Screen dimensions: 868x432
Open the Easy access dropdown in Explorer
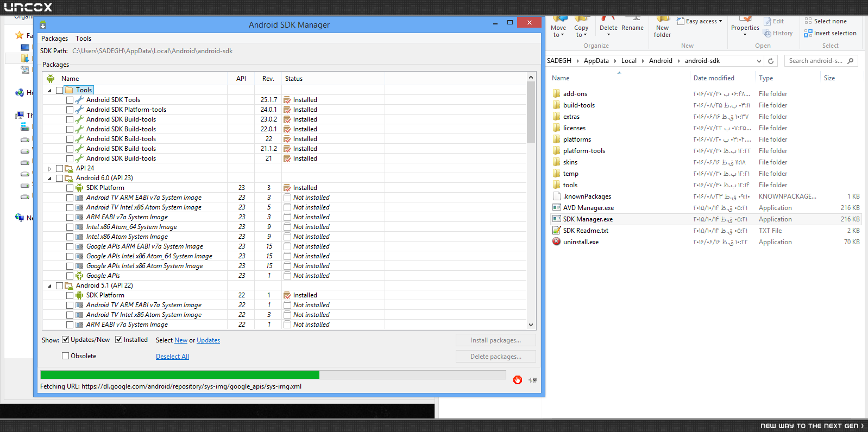coord(700,21)
